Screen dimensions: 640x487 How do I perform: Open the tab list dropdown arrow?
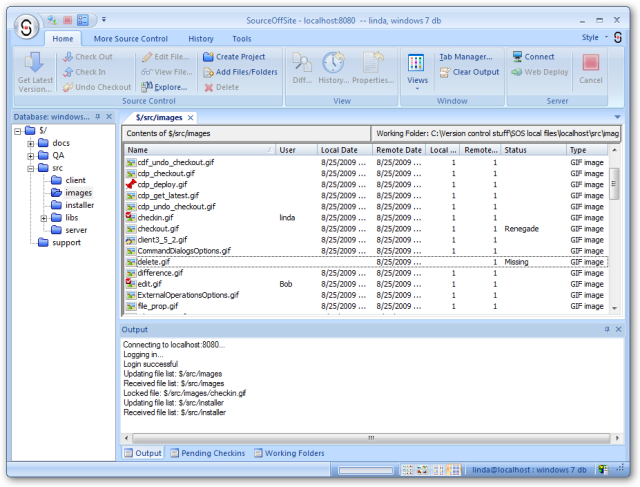617,117
